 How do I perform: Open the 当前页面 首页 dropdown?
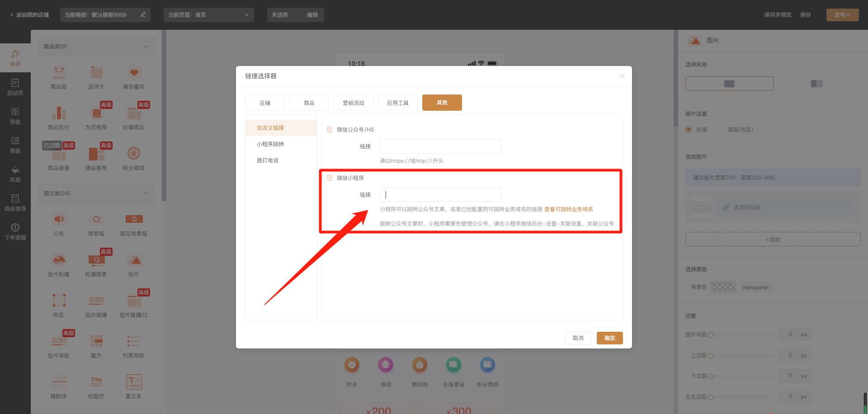(208, 15)
